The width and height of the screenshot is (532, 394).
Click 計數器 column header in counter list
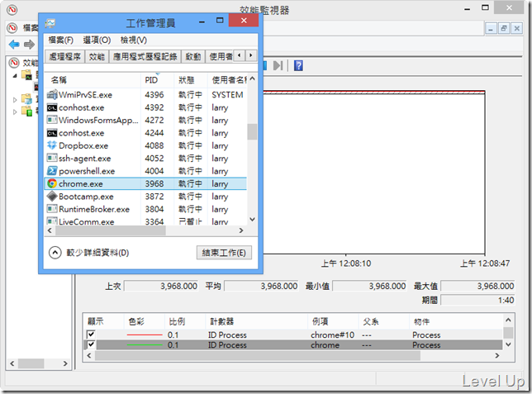tap(256, 321)
